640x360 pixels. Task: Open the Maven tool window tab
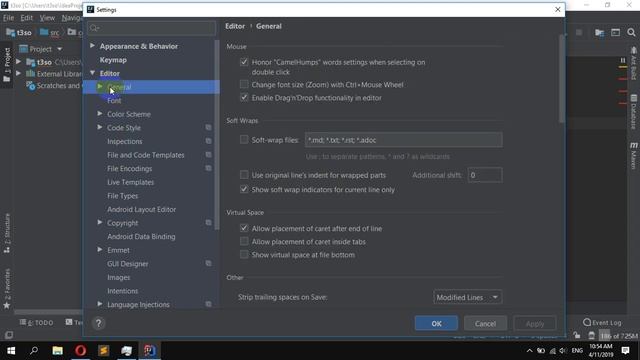point(633,156)
